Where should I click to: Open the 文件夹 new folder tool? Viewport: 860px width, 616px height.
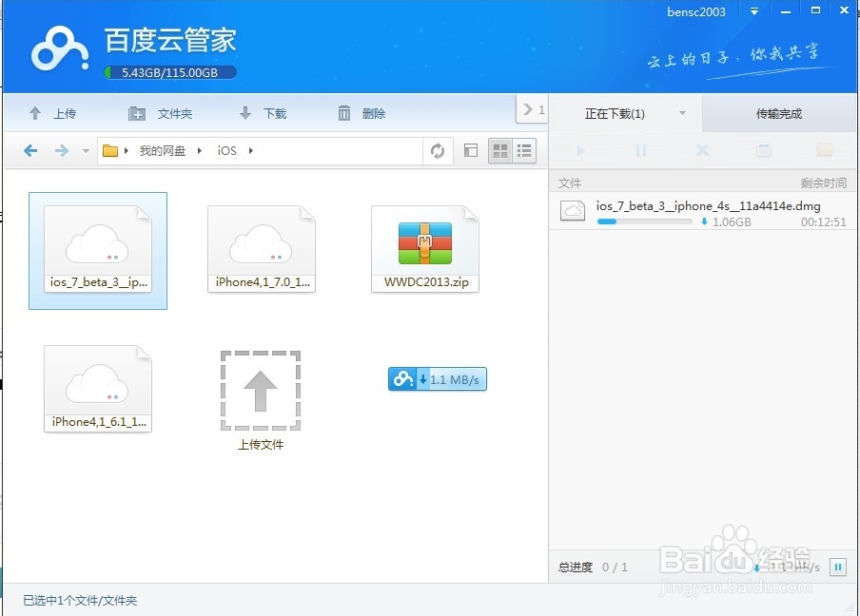(136, 113)
